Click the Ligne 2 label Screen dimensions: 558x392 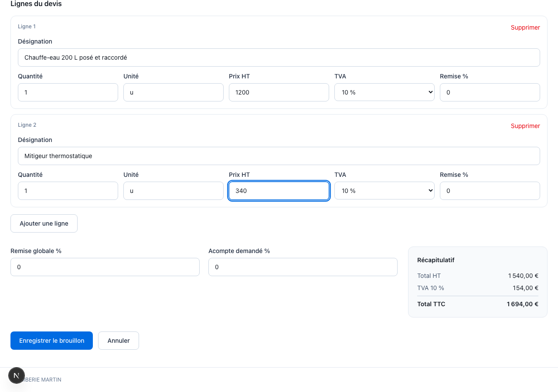(27, 125)
